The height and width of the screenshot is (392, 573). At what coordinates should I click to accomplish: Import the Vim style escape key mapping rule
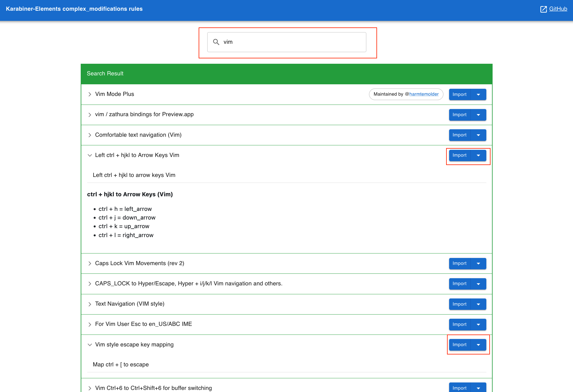[460, 345]
